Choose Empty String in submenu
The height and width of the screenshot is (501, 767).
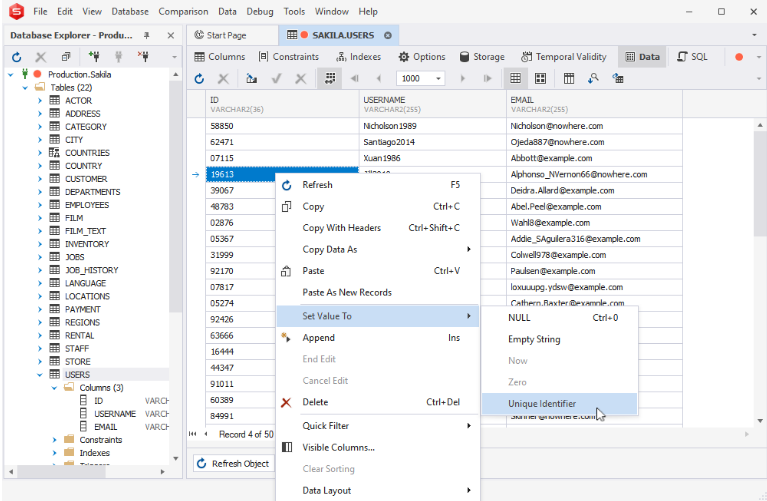560,339
